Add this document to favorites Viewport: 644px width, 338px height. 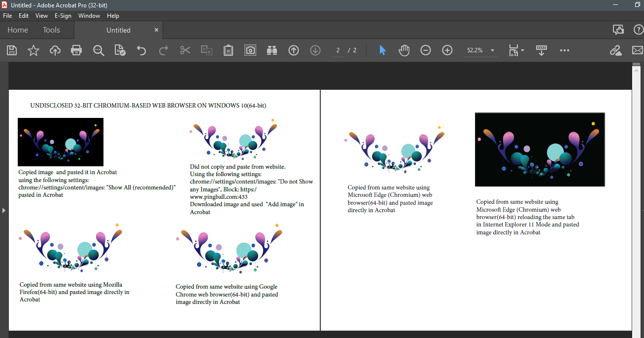33,50
